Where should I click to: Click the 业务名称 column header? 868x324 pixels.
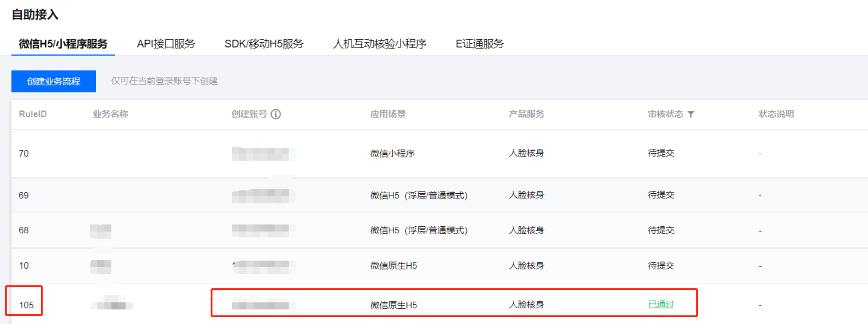pos(110,114)
